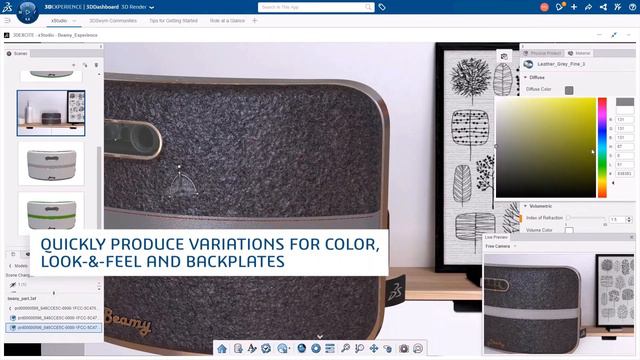Click the document icon next to Home
Image resolution: width=640 pixels, height=360 pixels.
click(238, 349)
